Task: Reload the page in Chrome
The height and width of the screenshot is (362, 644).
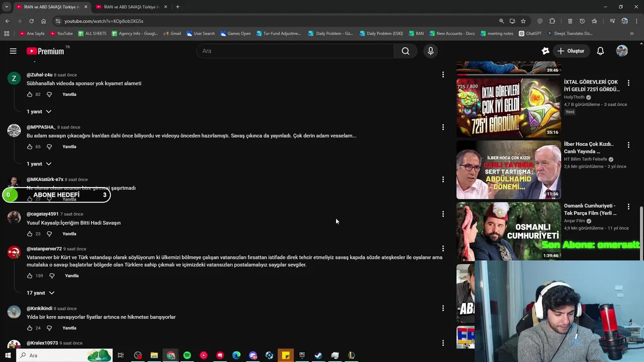Action: coord(31,21)
